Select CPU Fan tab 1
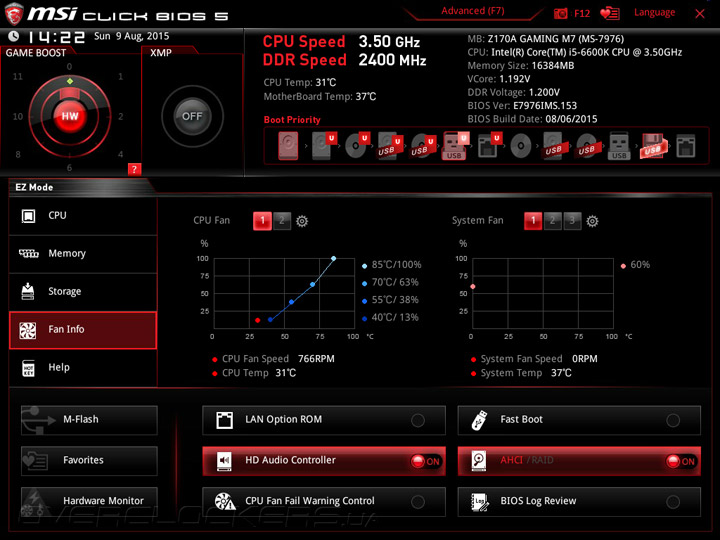 pos(262,221)
